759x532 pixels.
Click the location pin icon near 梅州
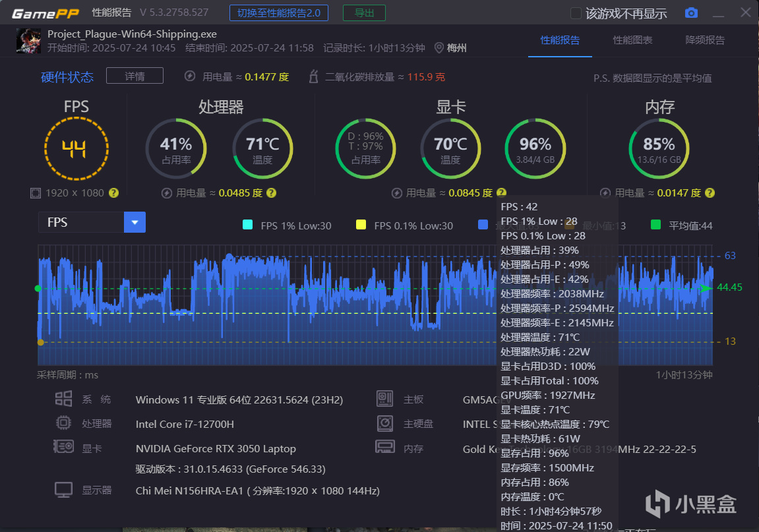(439, 48)
